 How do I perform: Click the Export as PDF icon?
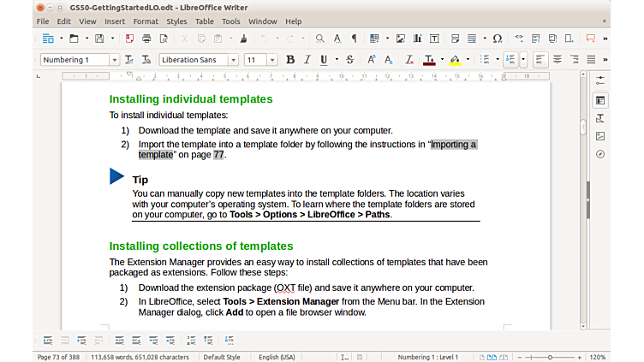pos(129,39)
